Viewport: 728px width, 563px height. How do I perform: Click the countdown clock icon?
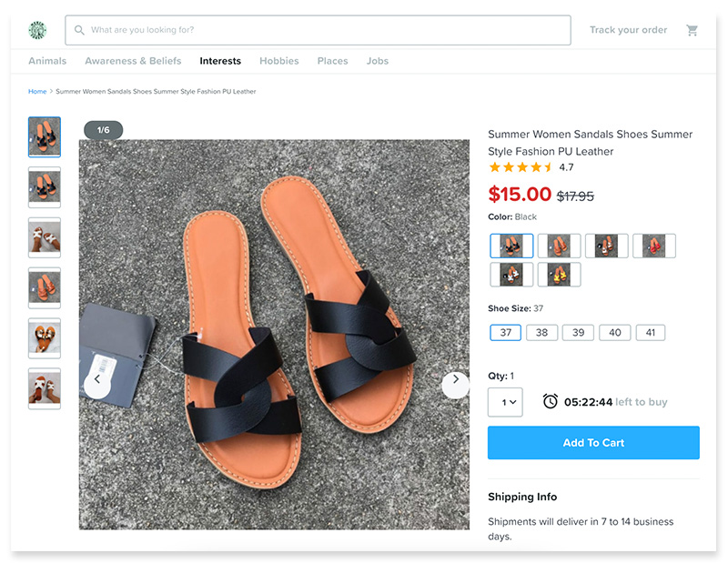tap(551, 401)
